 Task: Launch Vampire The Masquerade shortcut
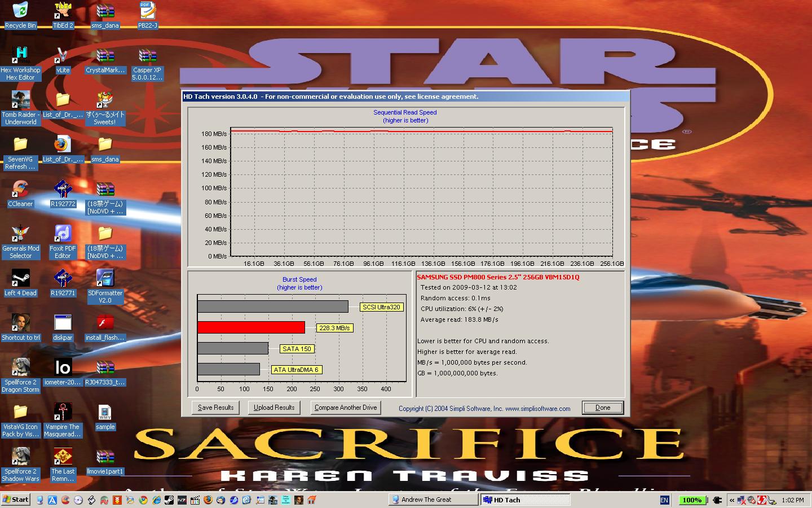63,420
